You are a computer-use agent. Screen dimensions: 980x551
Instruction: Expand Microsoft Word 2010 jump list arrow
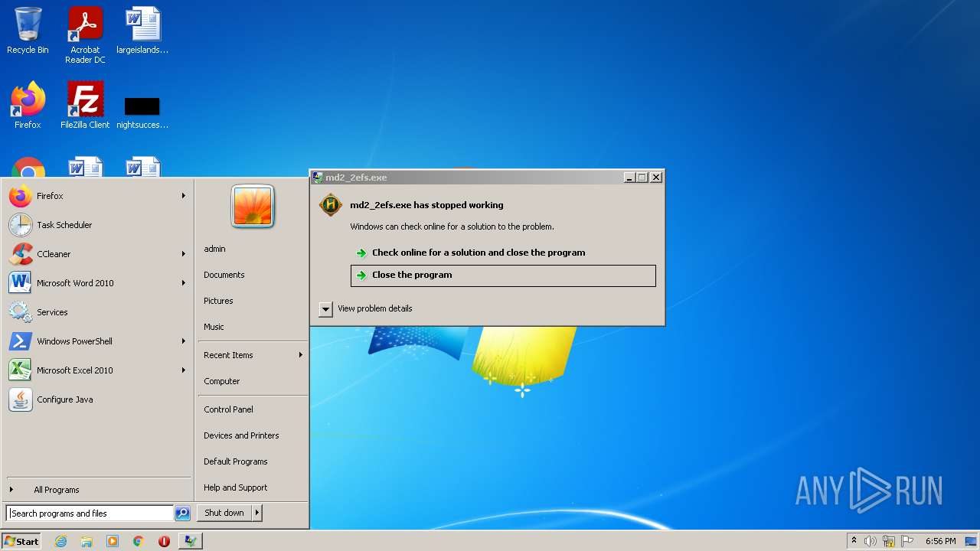coord(184,283)
